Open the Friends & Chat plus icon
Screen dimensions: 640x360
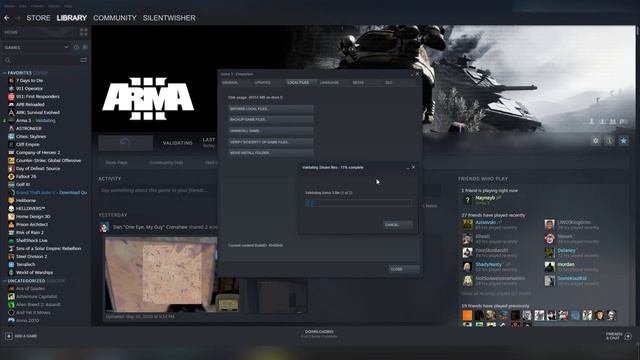pos(628,336)
